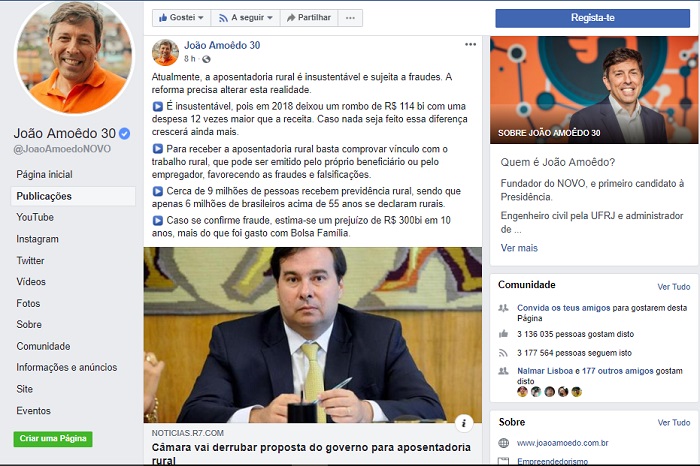Expand the Gostei dropdown button
The image size is (700, 466).
pyautogui.click(x=181, y=18)
